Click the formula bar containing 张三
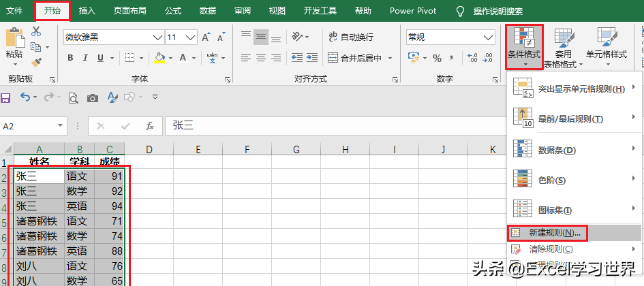This screenshot has width=644, height=286. coord(335,125)
